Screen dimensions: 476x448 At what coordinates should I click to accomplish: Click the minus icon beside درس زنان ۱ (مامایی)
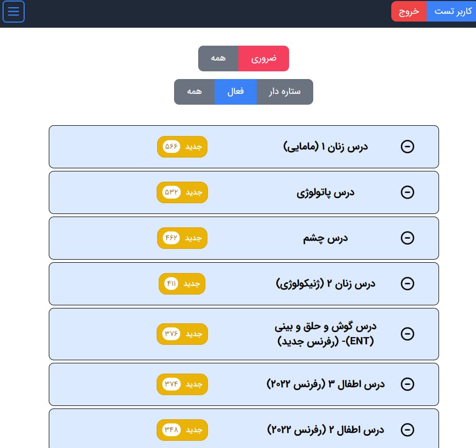tap(407, 147)
